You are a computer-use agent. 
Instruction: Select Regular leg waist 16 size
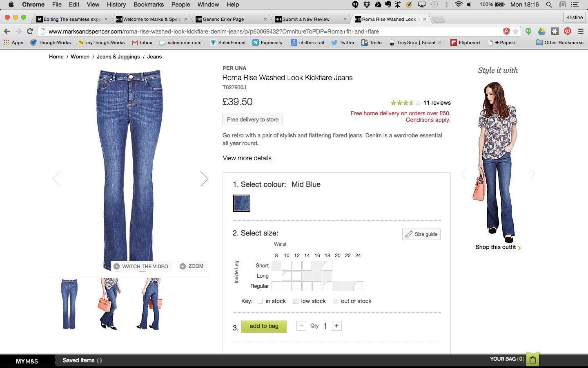click(317, 286)
